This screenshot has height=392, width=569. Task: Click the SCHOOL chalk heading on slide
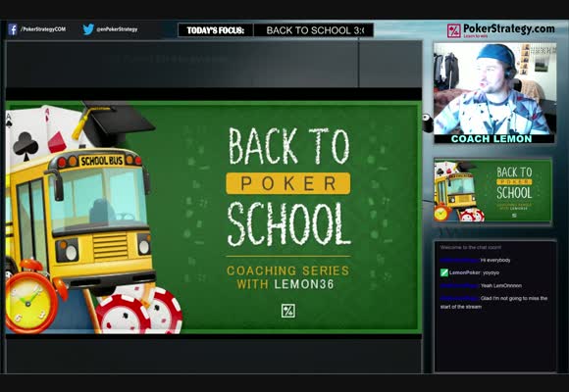click(x=288, y=223)
